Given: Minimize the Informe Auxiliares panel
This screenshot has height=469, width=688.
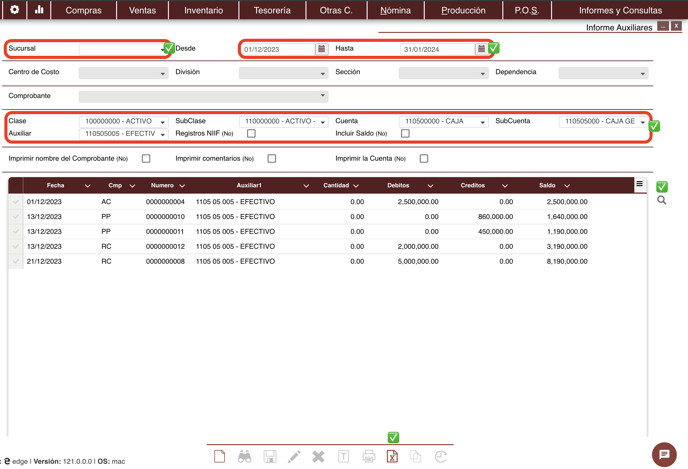Looking at the screenshot, I should point(663,26).
